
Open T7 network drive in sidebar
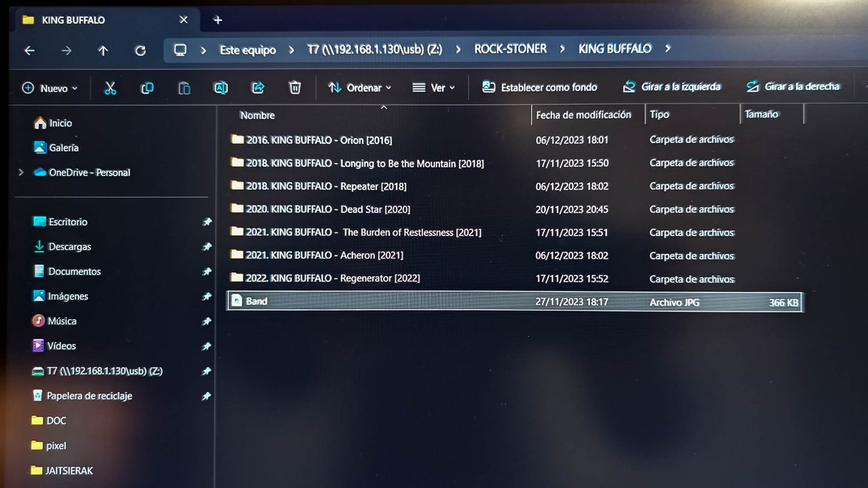click(x=97, y=371)
